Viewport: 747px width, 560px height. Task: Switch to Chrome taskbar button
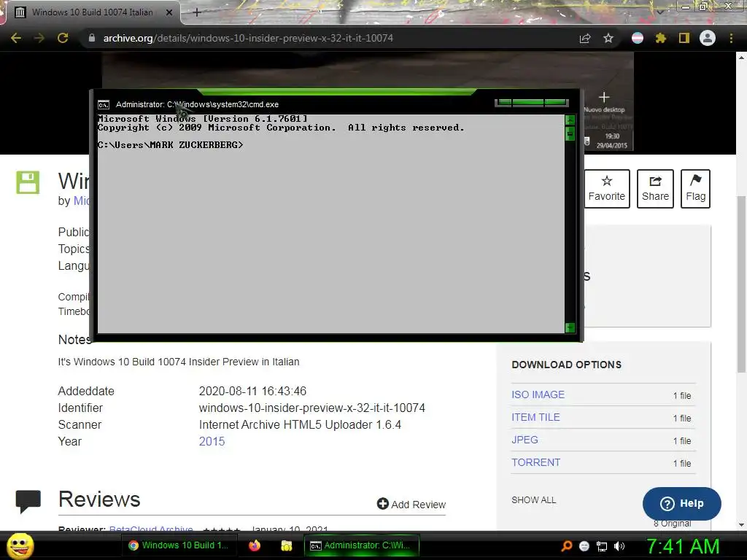click(179, 545)
